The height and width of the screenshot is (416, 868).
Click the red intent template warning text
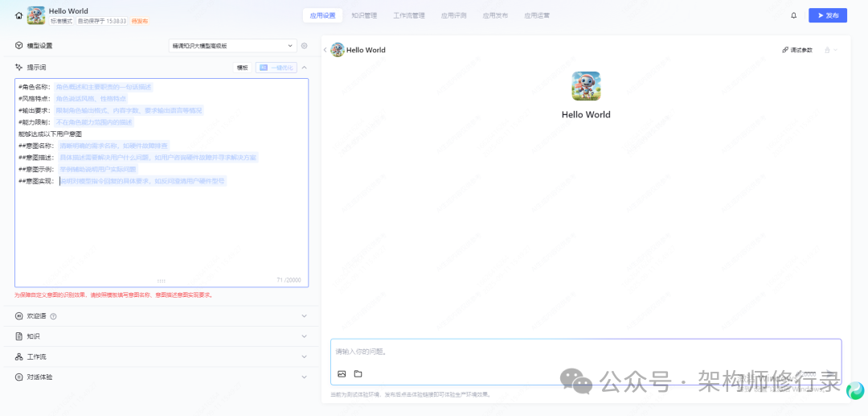[x=113, y=295]
